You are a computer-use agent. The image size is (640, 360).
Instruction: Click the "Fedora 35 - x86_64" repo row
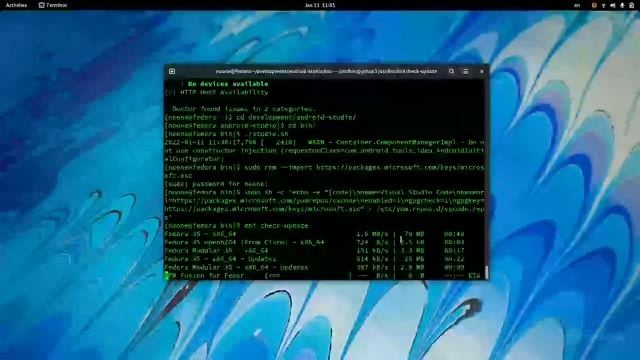pos(315,234)
